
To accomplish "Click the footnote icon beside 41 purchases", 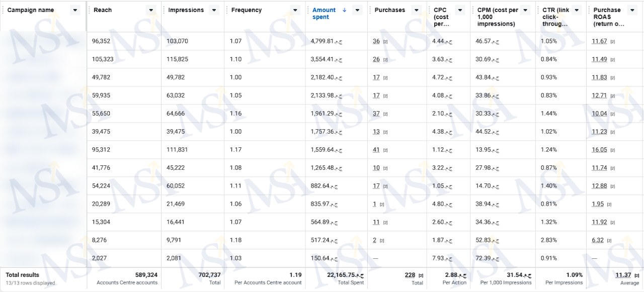I will [x=385, y=150].
